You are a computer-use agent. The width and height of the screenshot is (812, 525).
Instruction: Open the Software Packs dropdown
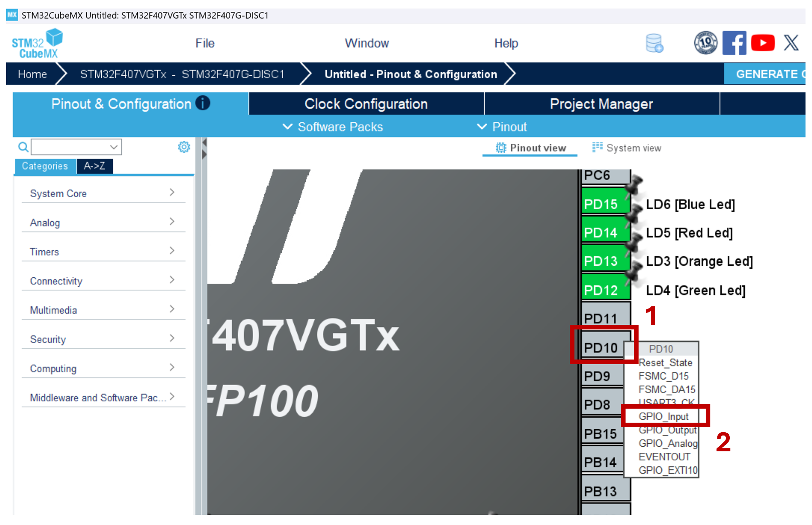point(333,127)
